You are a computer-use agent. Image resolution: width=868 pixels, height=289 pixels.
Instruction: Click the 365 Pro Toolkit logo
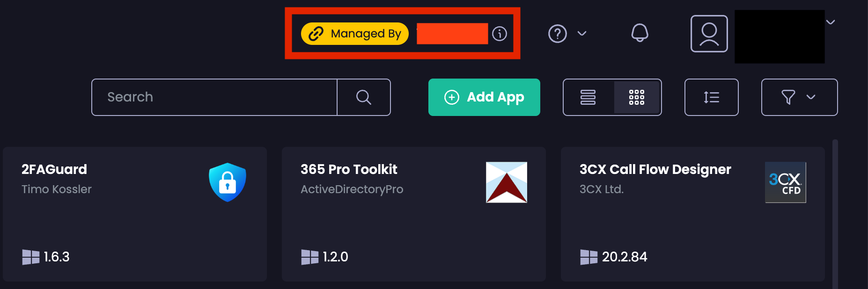click(507, 182)
